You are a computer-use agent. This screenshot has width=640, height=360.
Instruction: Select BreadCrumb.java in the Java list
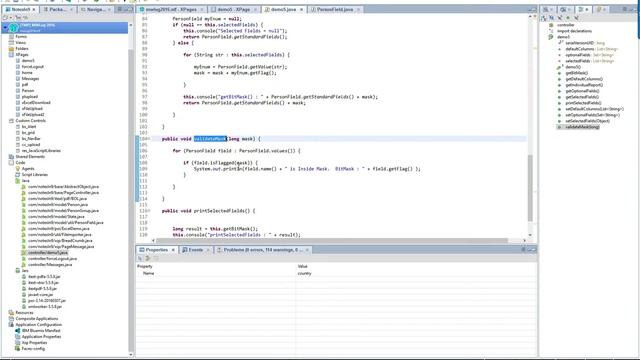(x=60, y=240)
